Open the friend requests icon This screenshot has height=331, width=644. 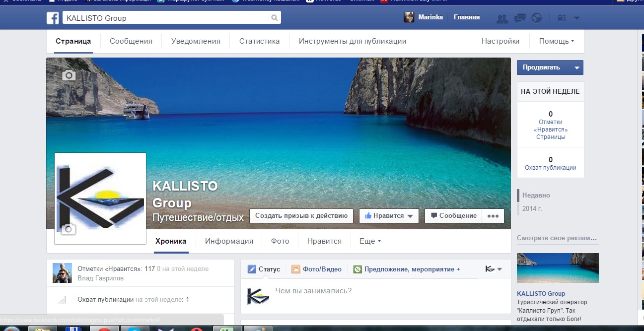(x=502, y=18)
